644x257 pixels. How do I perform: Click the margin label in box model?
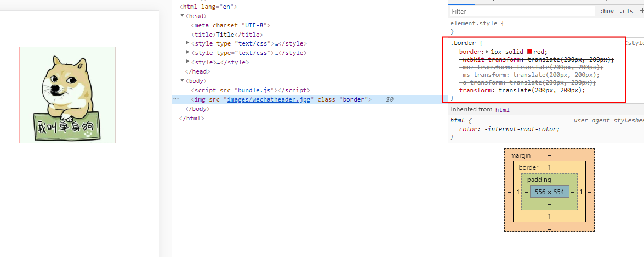(x=520, y=155)
